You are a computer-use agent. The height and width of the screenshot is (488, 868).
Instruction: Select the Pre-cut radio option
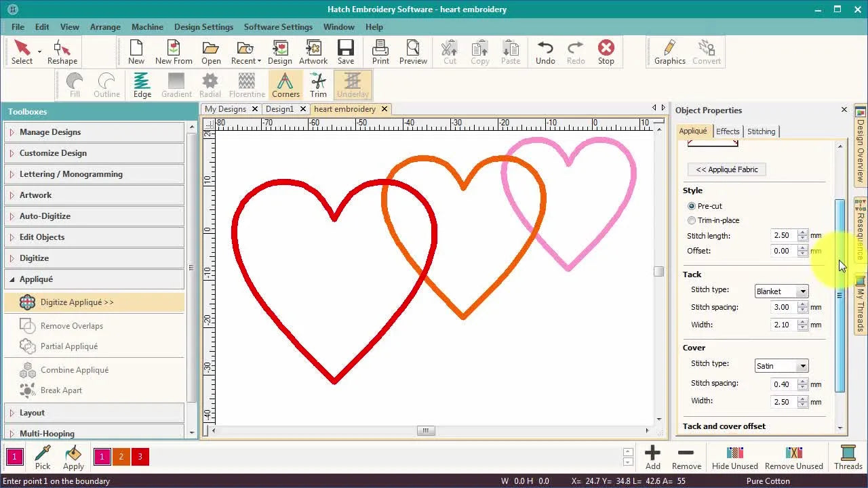point(692,206)
